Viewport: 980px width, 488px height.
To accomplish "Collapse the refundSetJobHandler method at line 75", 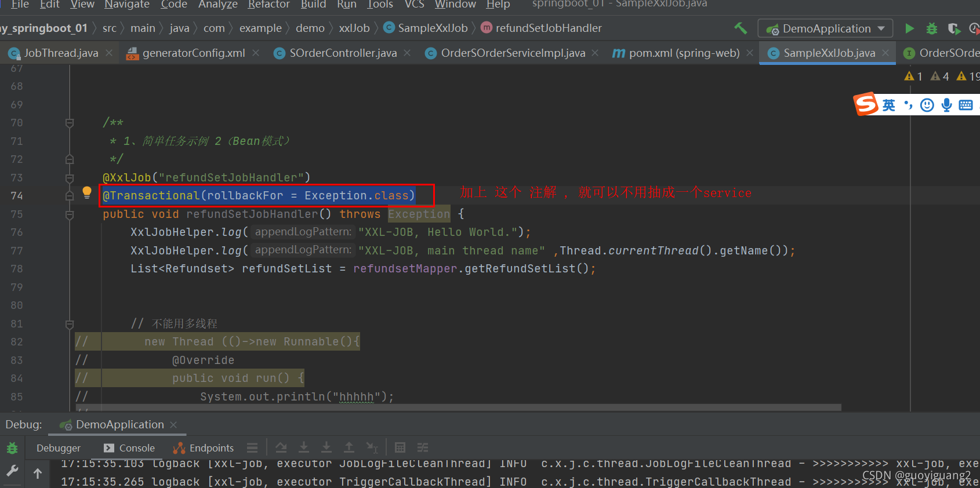I will 70,214.
